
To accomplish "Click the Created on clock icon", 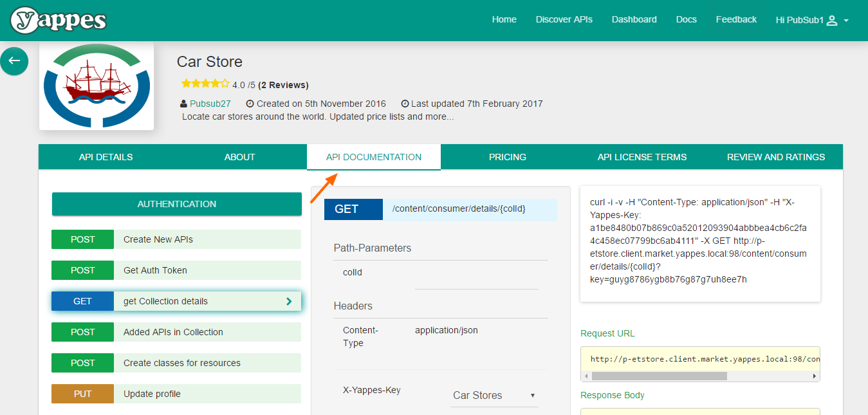I will pos(250,104).
